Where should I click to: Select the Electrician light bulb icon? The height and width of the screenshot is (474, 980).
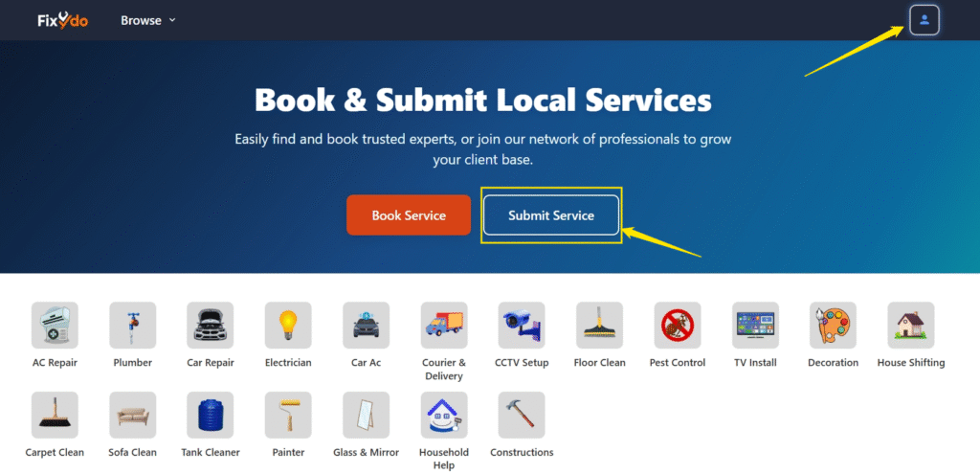pyautogui.click(x=288, y=326)
